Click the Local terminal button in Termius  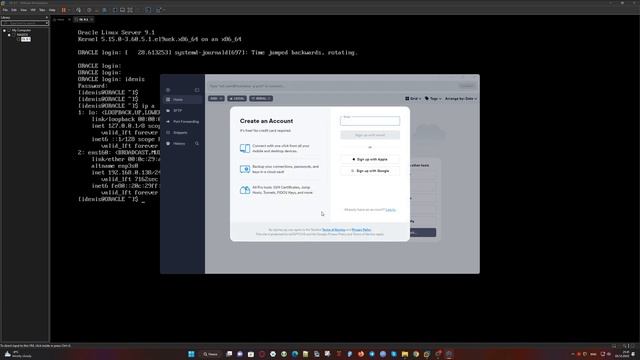[237, 99]
